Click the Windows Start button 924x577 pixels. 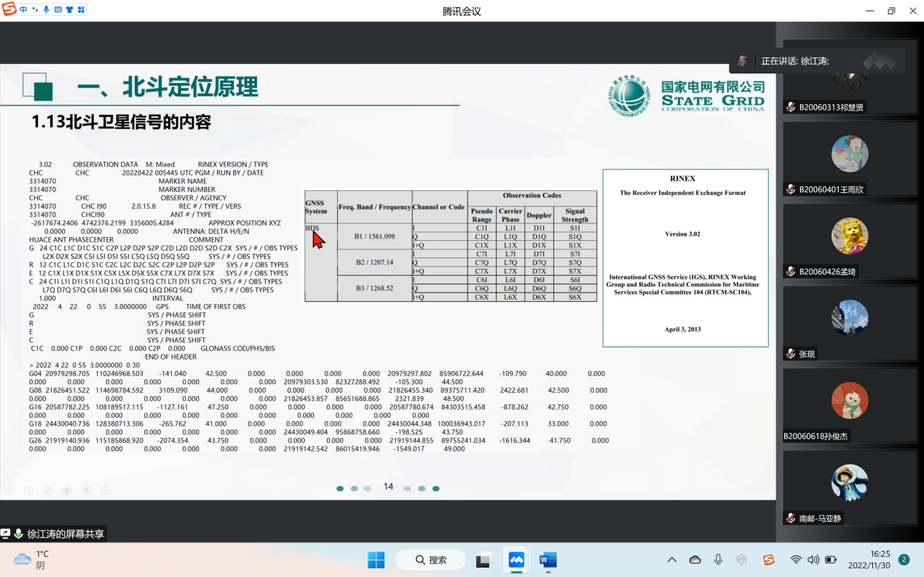pos(376,560)
